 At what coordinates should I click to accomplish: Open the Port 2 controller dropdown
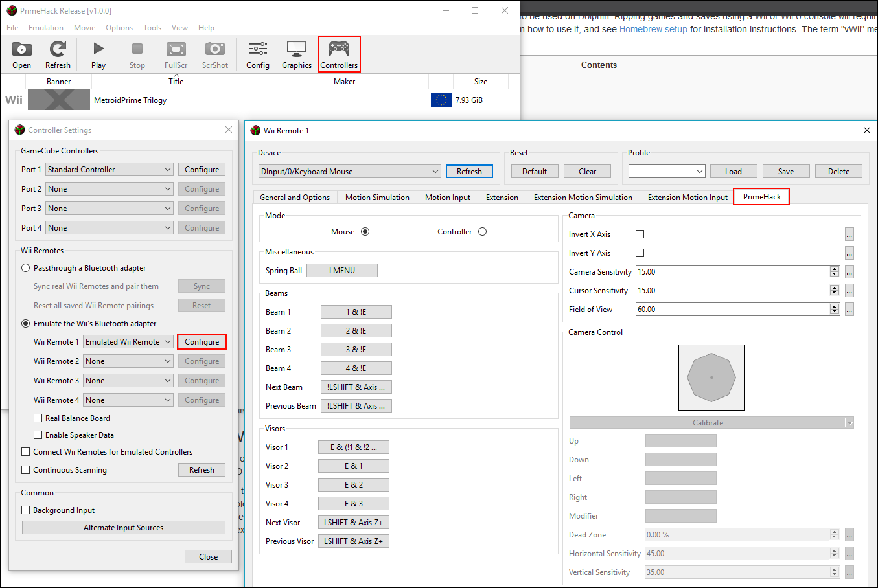coord(109,189)
